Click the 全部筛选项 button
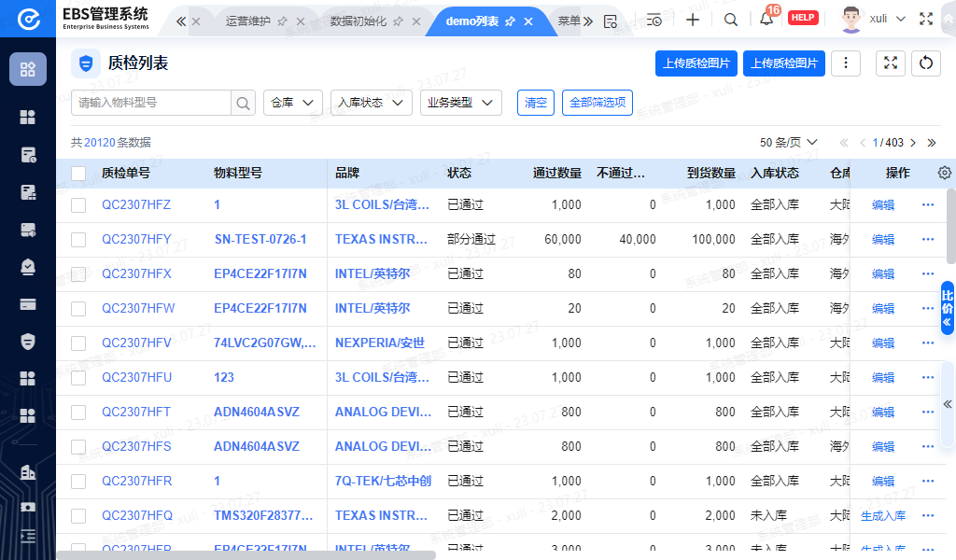This screenshot has width=956, height=560. pos(597,103)
